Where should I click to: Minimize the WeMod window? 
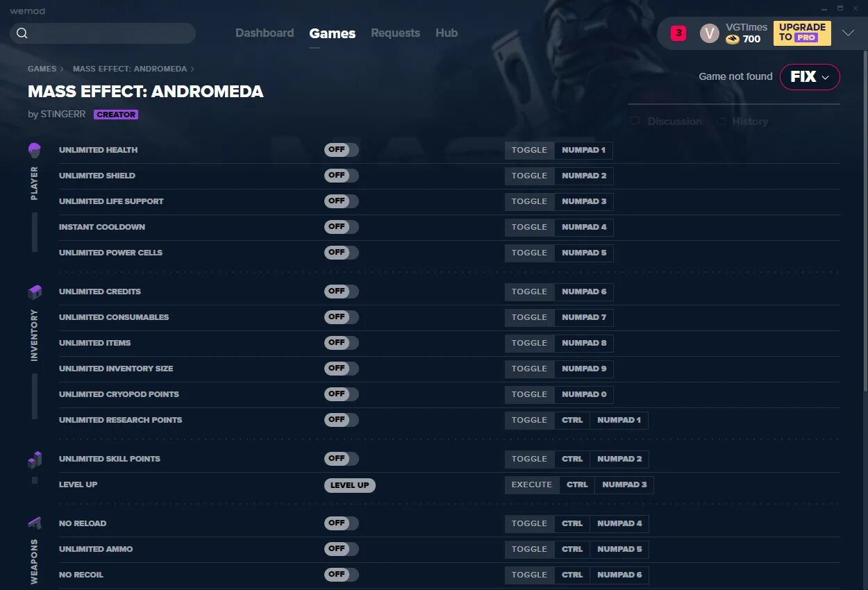tap(824, 8)
